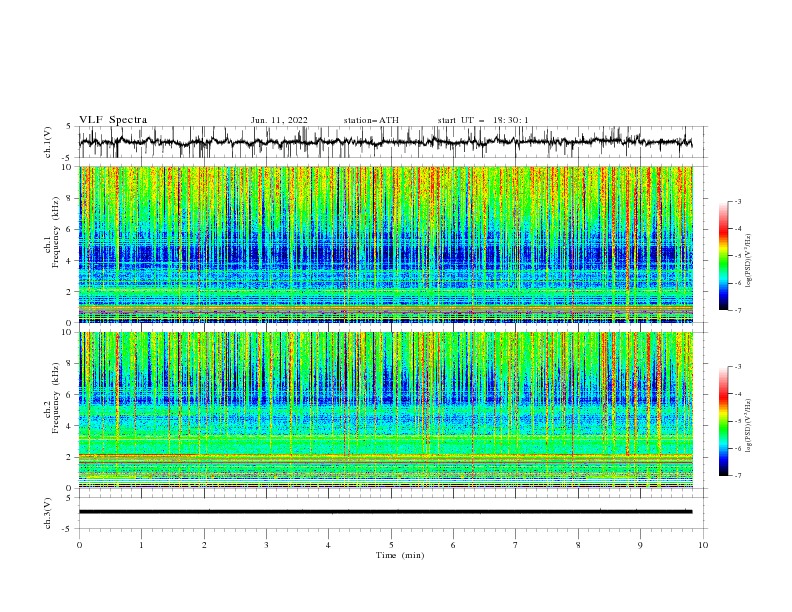Click the 'station=ATH' label

371,120
